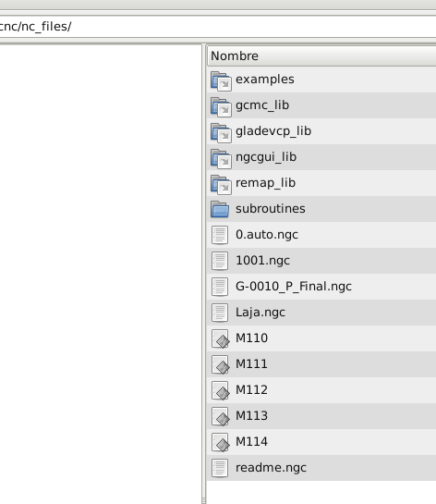Open the subroutines folder icon
436x504 pixels.
pos(220,209)
